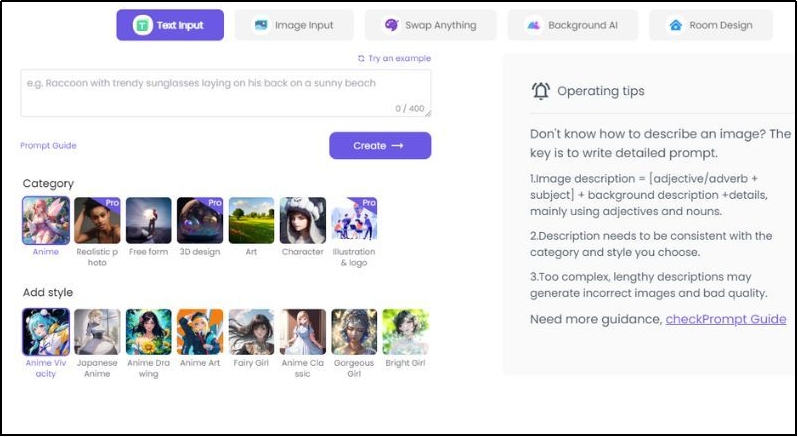Screen dimensions: 798x437
Task: Click the Create button
Action: pos(380,145)
